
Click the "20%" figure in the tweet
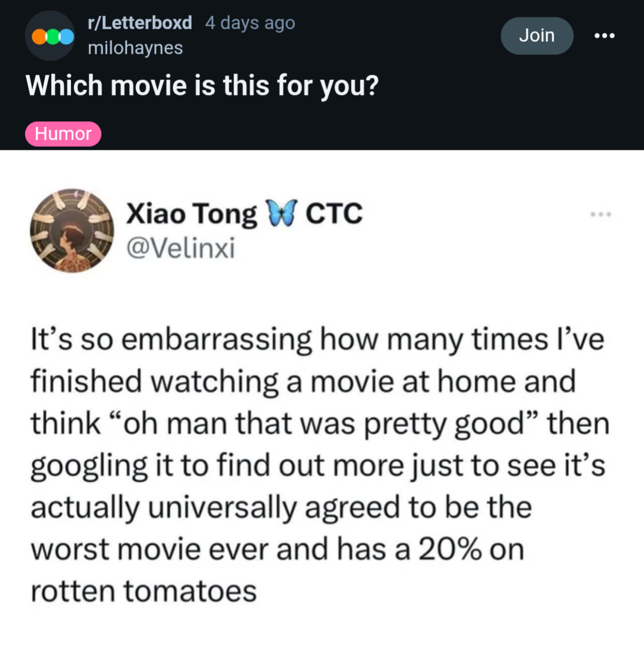(451, 549)
